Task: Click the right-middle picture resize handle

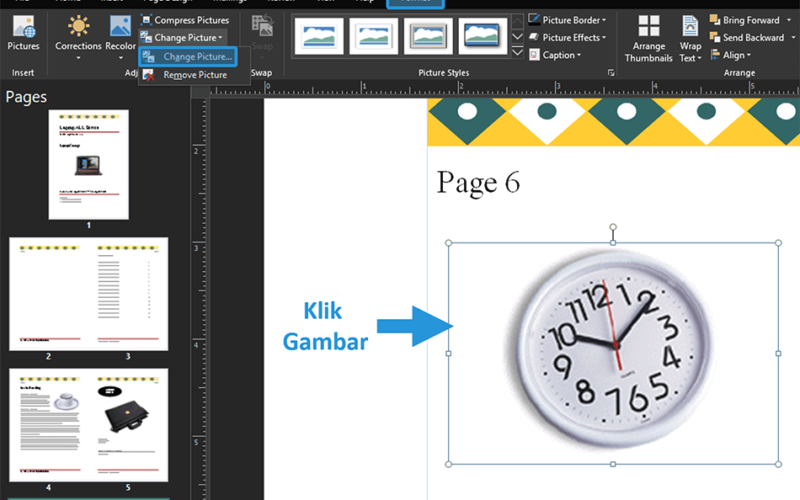Action: 778,353
